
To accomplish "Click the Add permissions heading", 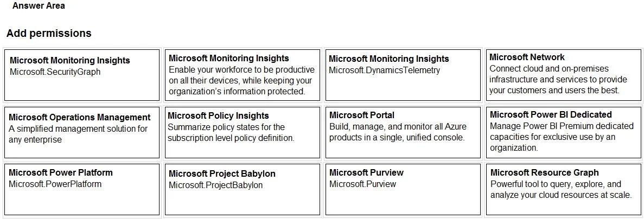I will click(49, 33).
